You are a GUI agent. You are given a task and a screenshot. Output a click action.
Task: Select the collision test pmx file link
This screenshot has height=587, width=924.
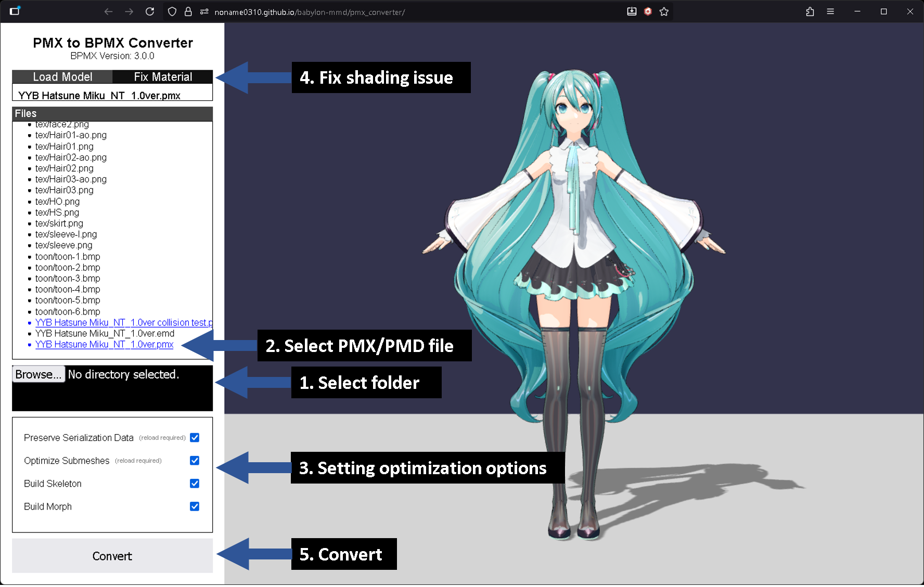[x=124, y=322]
